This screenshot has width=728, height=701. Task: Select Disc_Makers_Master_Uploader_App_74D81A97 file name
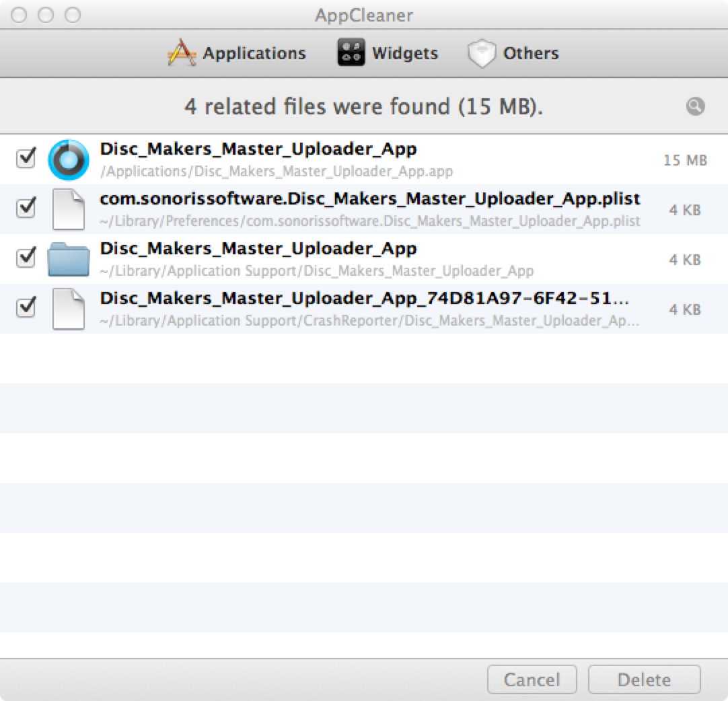365,298
